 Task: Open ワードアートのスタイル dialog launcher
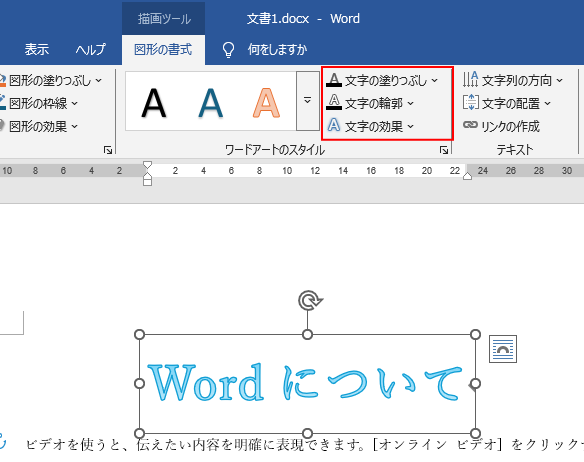pyautogui.click(x=444, y=150)
